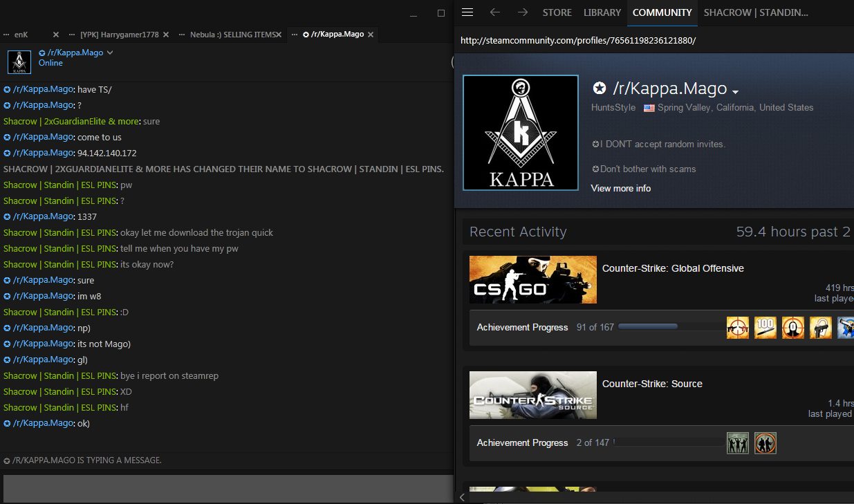Click the CS:GO pistol with padlock achievement icon
This screenshot has width=854, height=504.
[821, 328]
